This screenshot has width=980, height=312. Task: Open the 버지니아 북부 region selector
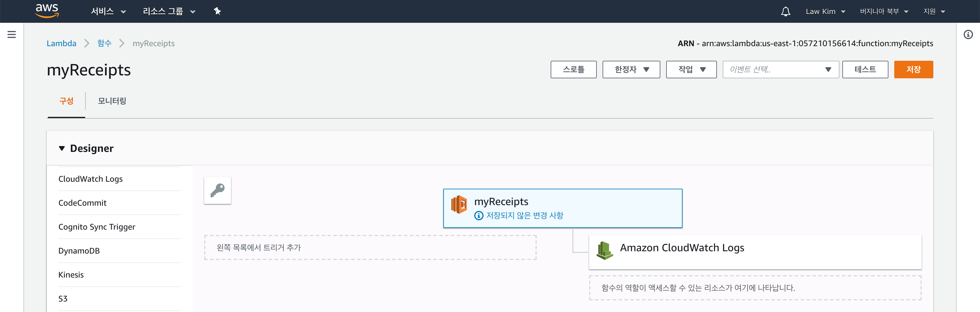[884, 11]
